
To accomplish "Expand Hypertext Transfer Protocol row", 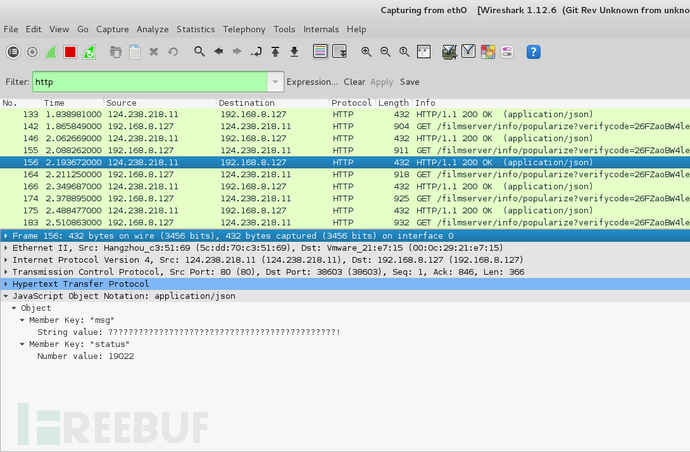I will (x=6, y=284).
